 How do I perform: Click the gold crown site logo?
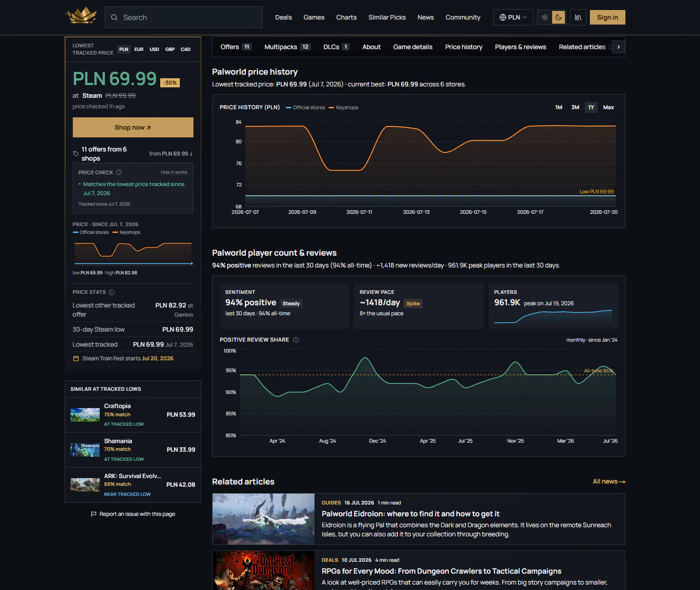point(81,16)
